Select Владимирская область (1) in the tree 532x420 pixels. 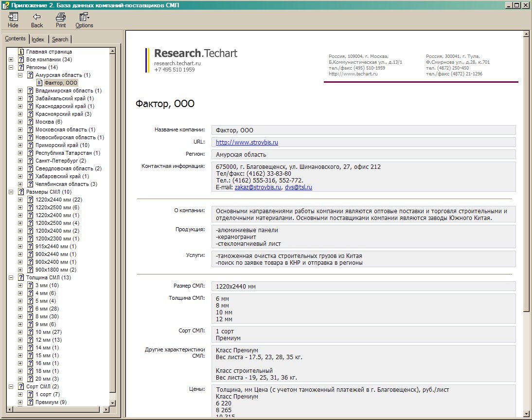coord(69,91)
